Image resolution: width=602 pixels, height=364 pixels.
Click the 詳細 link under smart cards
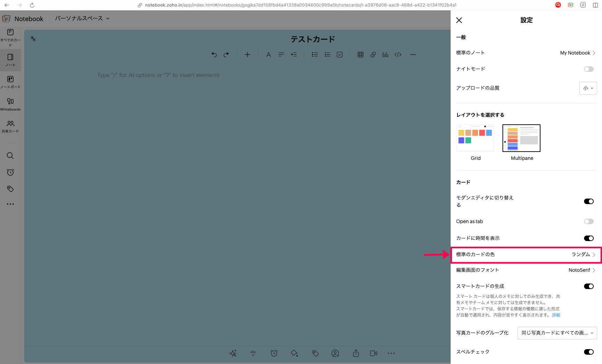coord(556,315)
